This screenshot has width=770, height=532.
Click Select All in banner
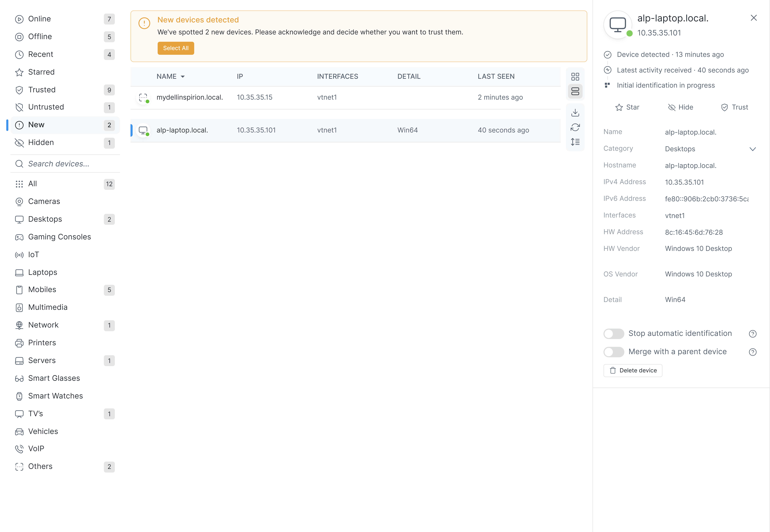(176, 48)
